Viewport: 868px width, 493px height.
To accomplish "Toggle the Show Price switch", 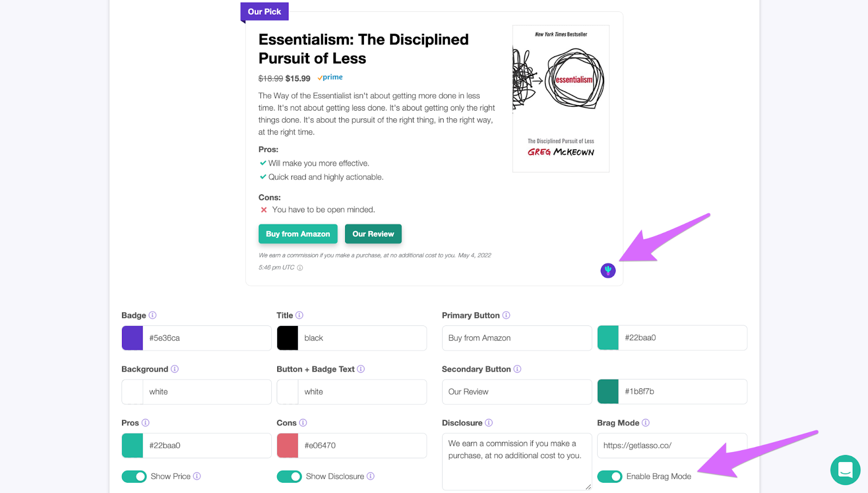I will tap(134, 476).
